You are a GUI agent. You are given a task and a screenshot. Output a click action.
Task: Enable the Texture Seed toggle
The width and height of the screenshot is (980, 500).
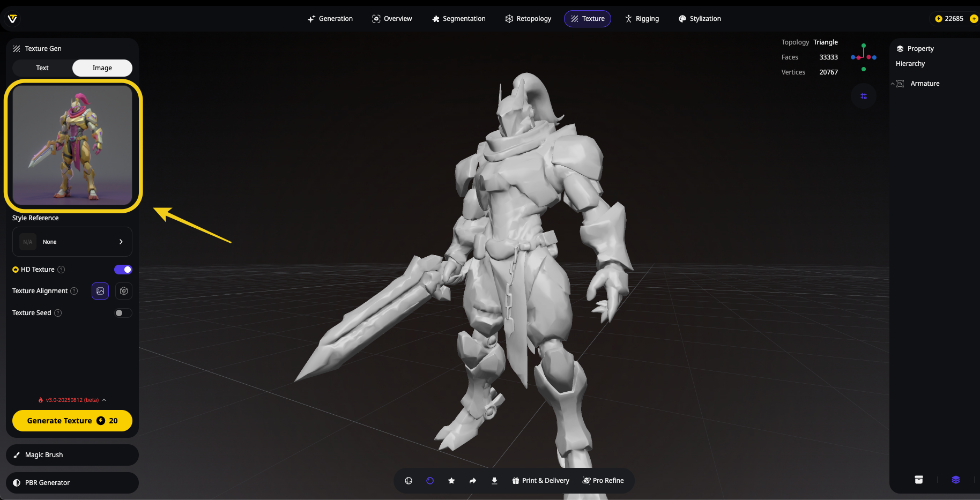point(123,313)
